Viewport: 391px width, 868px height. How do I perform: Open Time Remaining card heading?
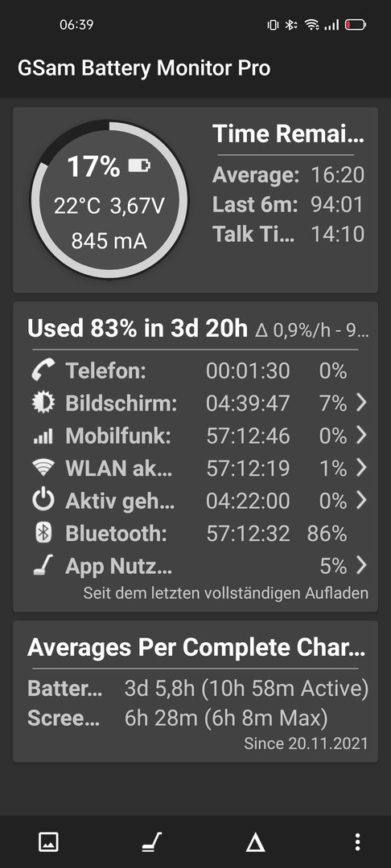pos(289,134)
